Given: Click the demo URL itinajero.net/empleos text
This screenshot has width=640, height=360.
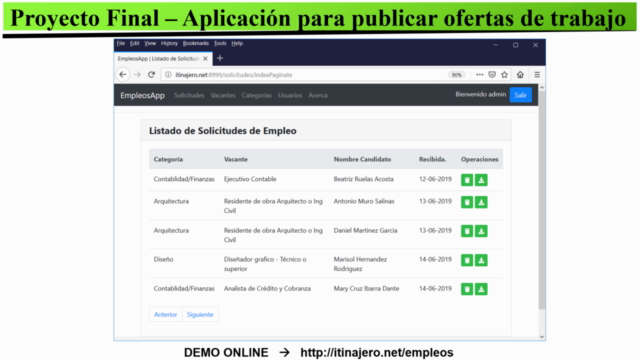Looking at the screenshot, I should [x=377, y=352].
